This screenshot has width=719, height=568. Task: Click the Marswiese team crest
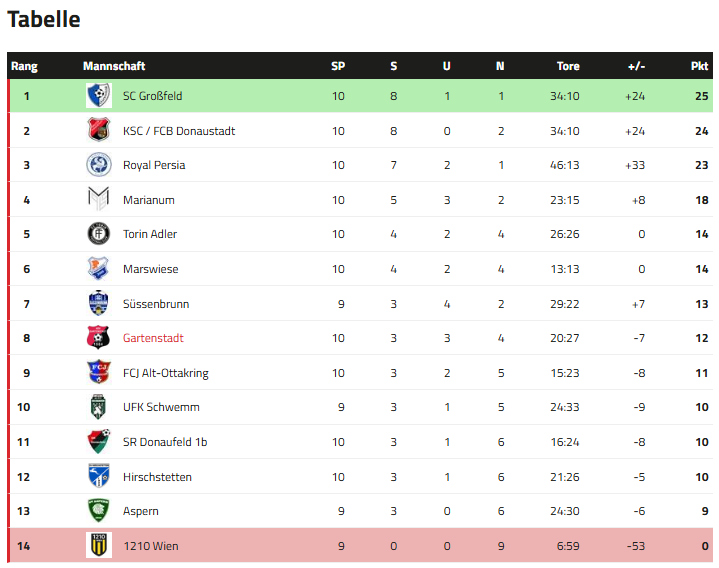[x=98, y=269]
